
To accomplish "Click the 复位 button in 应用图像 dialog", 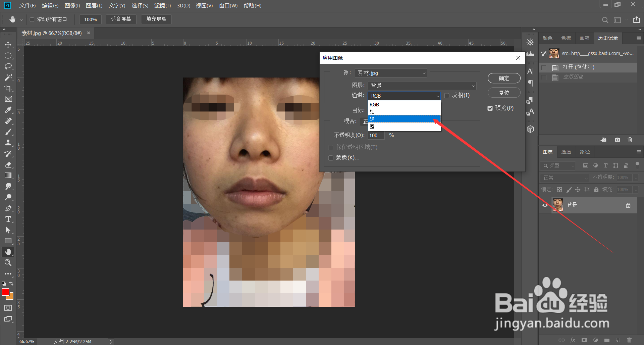I will (x=504, y=93).
